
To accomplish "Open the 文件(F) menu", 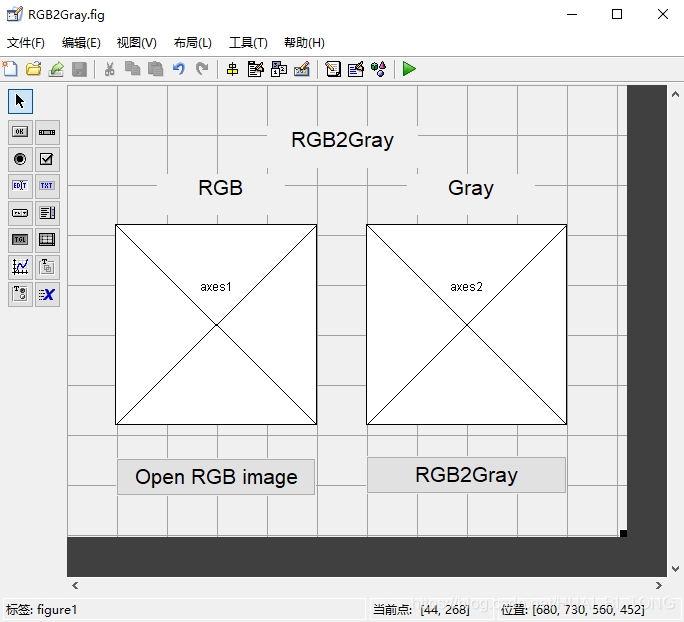I will [x=26, y=43].
